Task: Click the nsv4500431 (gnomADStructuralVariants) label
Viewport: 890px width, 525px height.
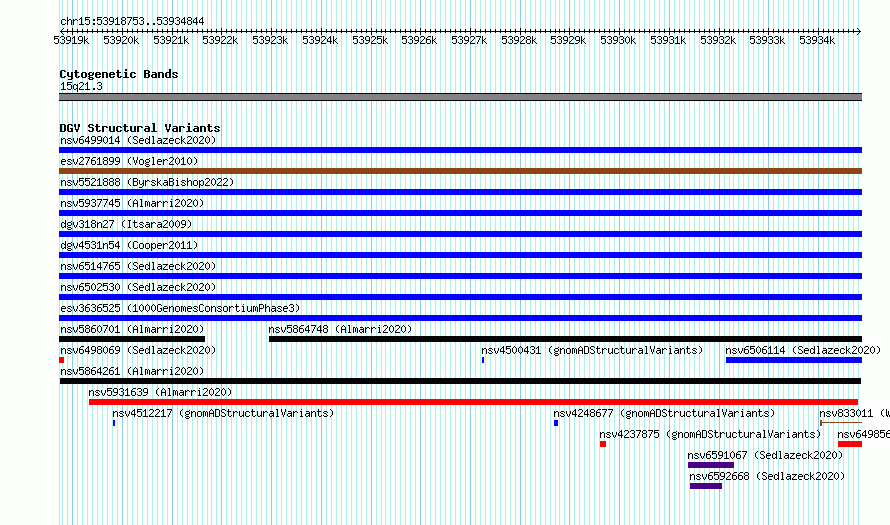Action: click(592, 350)
